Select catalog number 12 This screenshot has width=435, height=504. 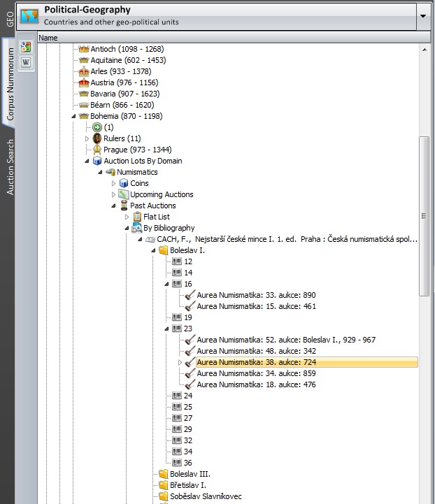tap(188, 261)
